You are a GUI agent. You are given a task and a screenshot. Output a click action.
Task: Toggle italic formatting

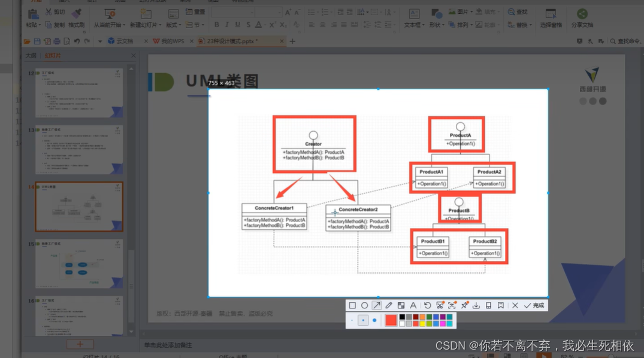pos(226,25)
